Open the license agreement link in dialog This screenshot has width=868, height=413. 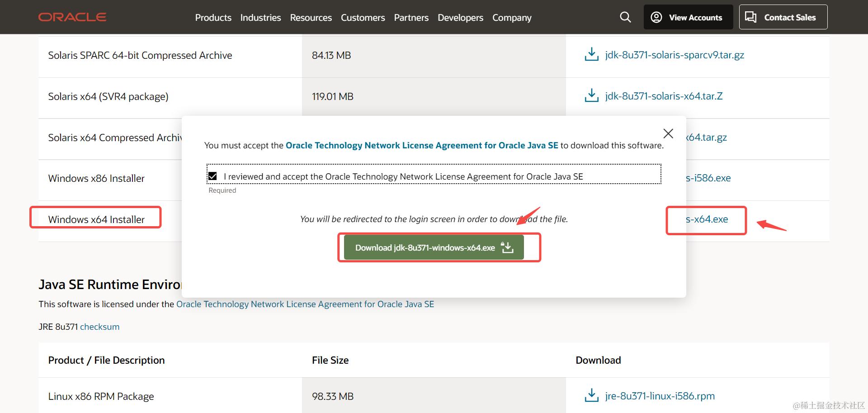pos(422,145)
